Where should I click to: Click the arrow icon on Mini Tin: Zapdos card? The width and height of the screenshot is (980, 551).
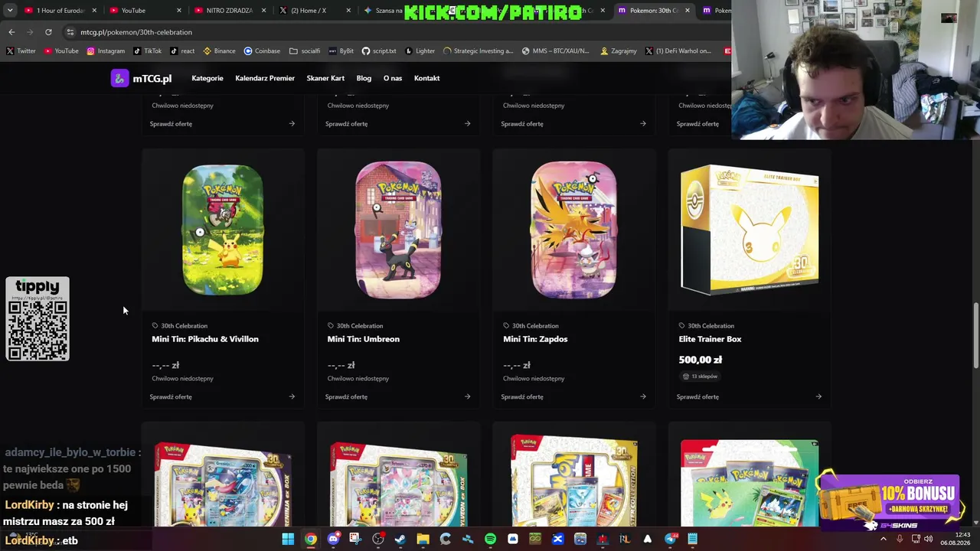click(x=643, y=397)
